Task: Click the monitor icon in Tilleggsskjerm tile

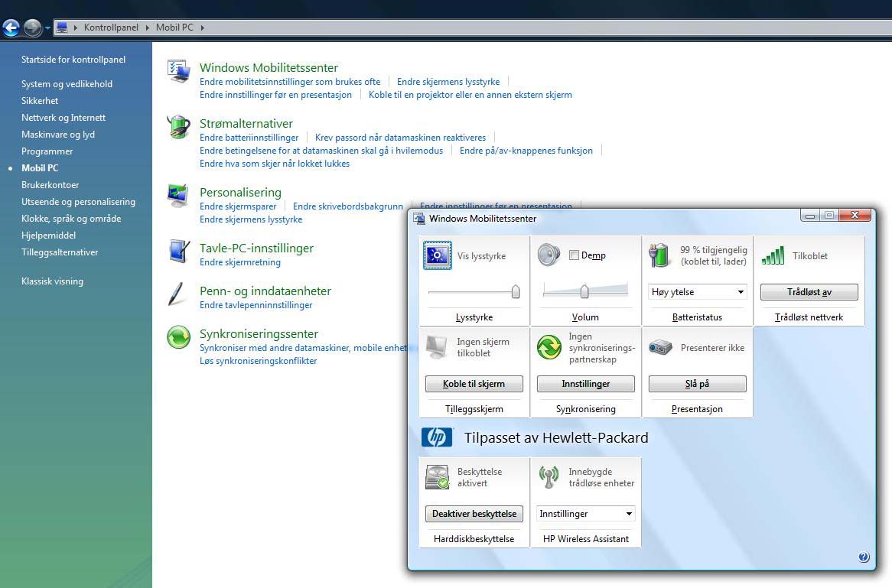Action: click(437, 347)
